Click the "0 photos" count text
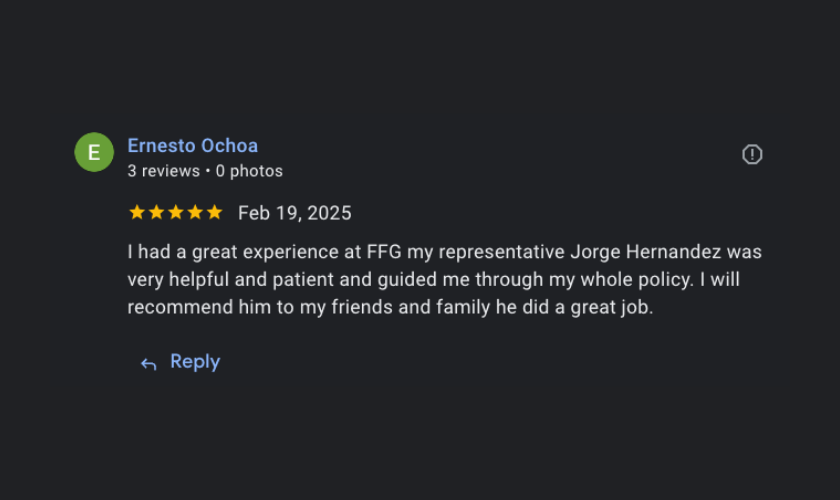This screenshot has width=840, height=500. 249,171
